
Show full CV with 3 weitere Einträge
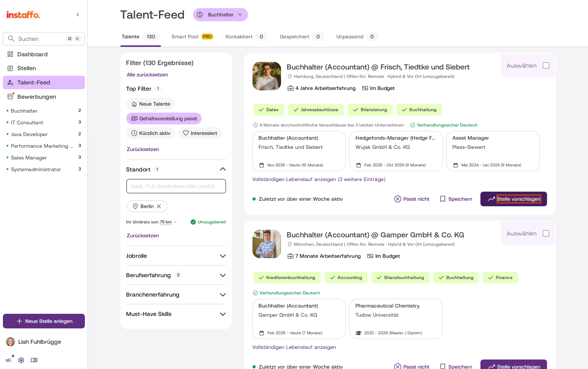coord(319,179)
